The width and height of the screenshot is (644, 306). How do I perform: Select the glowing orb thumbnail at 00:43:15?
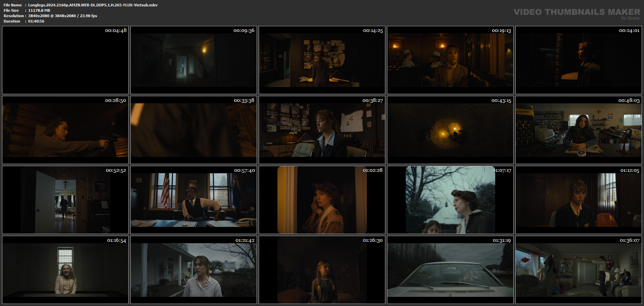(x=450, y=130)
